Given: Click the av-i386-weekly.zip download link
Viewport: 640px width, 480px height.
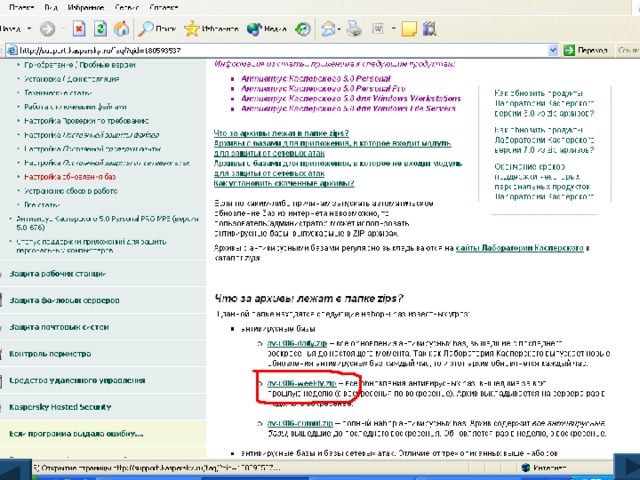Looking at the screenshot, I should (302, 383).
